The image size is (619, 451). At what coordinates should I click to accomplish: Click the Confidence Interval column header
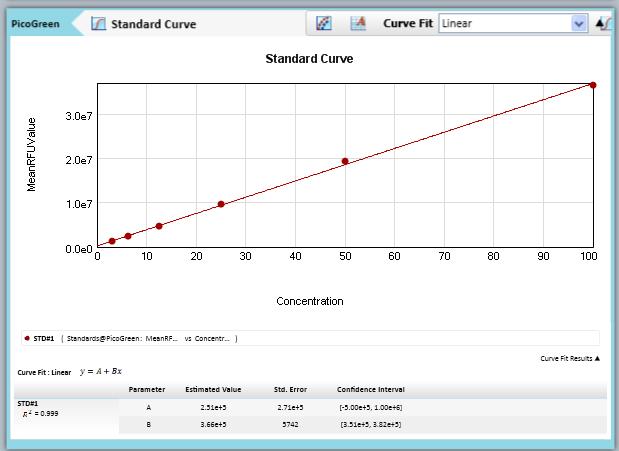371,388
